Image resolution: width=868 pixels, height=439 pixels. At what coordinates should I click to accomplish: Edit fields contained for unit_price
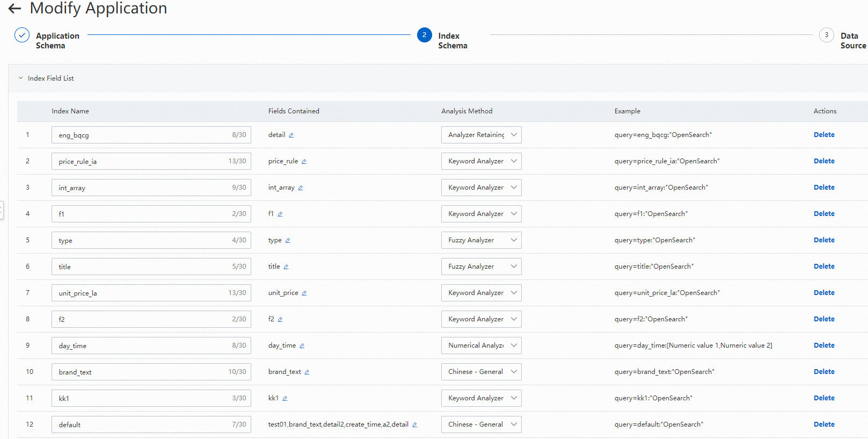304,293
